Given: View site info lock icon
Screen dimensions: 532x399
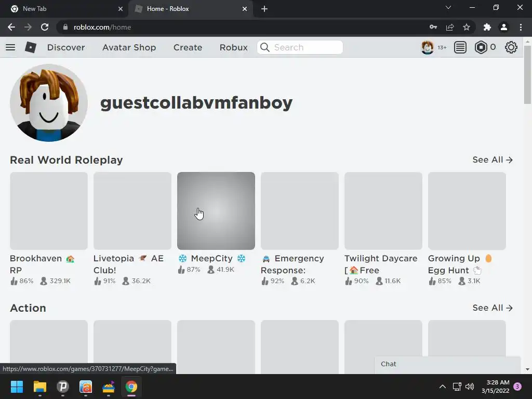Looking at the screenshot, I should click(x=65, y=27).
